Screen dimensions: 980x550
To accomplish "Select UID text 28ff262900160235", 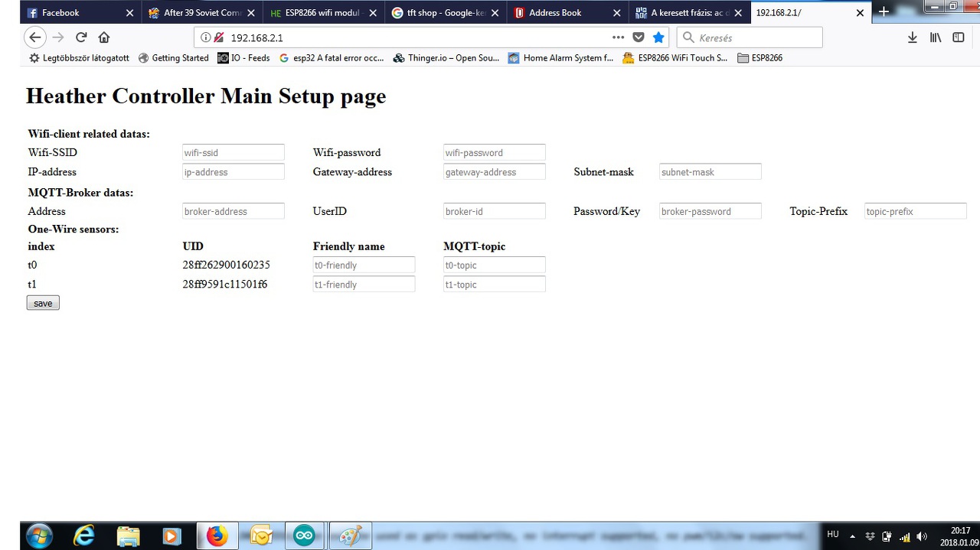I will click(226, 265).
